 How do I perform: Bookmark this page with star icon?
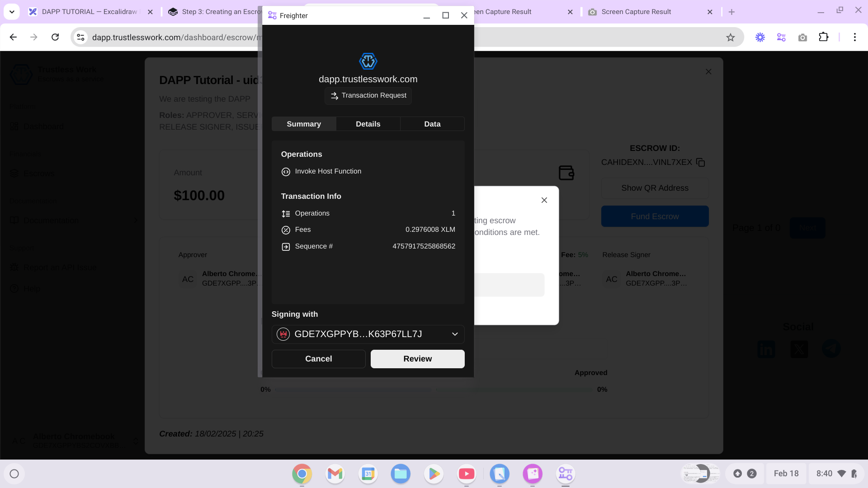[731, 38]
